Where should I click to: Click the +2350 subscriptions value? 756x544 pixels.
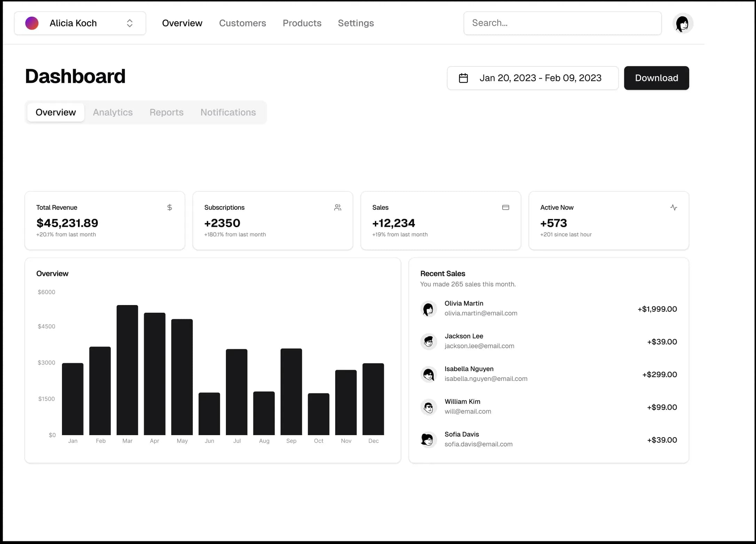[222, 223]
